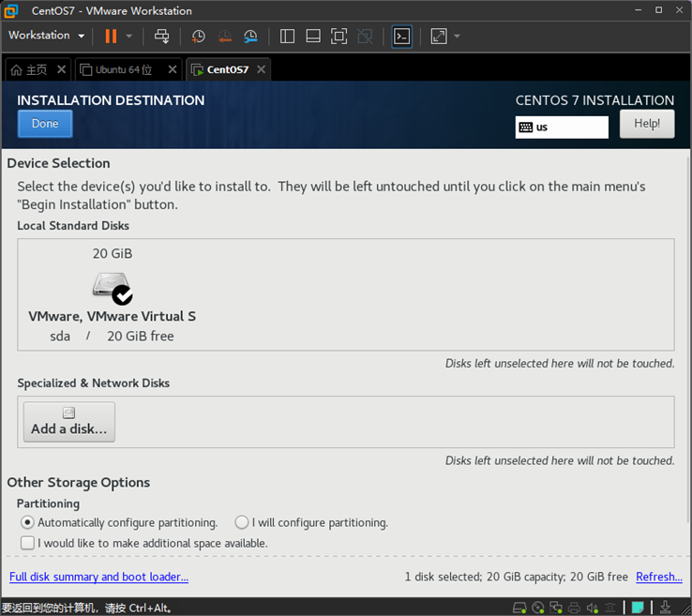
Task: Click the 'Specialized & Network Disks' label
Action: point(94,383)
